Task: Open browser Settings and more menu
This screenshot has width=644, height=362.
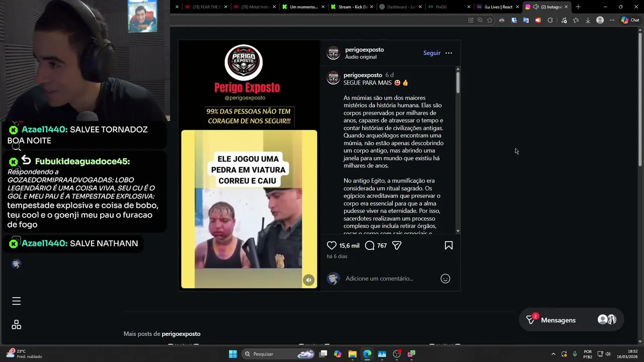Action: [612, 20]
